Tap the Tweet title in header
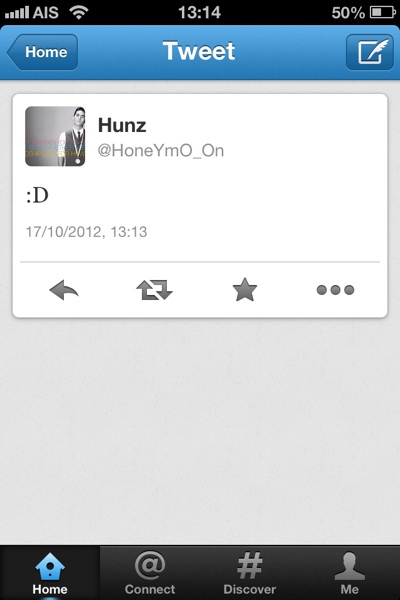The image size is (400, 600). coord(199,51)
